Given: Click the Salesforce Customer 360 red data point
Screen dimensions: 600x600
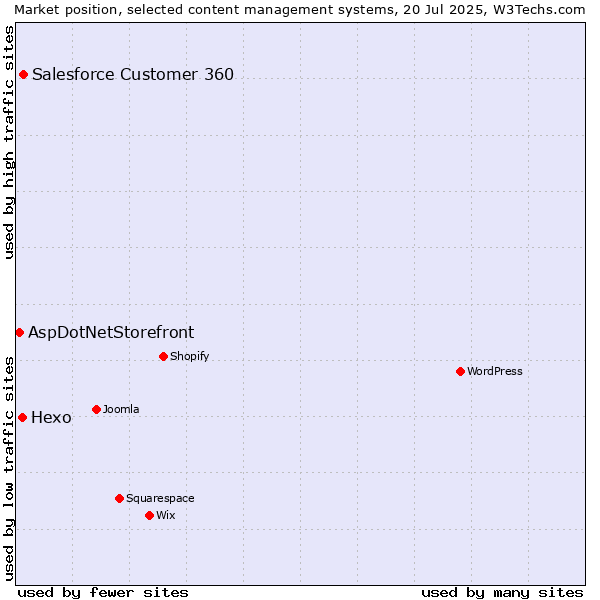Looking at the screenshot, I should [23, 75].
